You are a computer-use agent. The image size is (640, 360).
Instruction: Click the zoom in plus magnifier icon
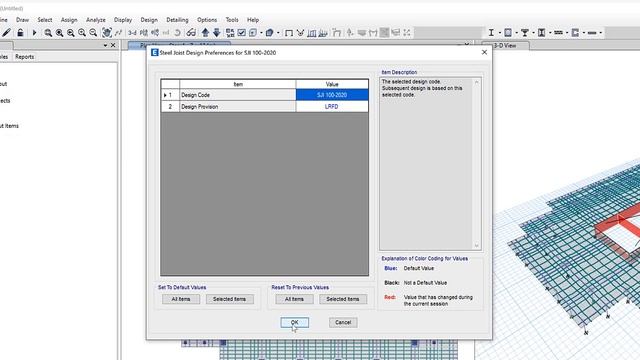coord(82,33)
